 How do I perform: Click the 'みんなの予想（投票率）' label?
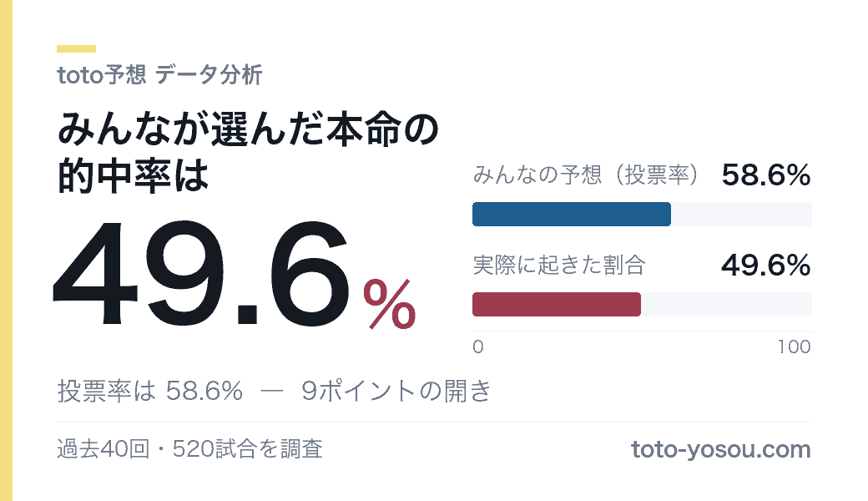coord(585,175)
